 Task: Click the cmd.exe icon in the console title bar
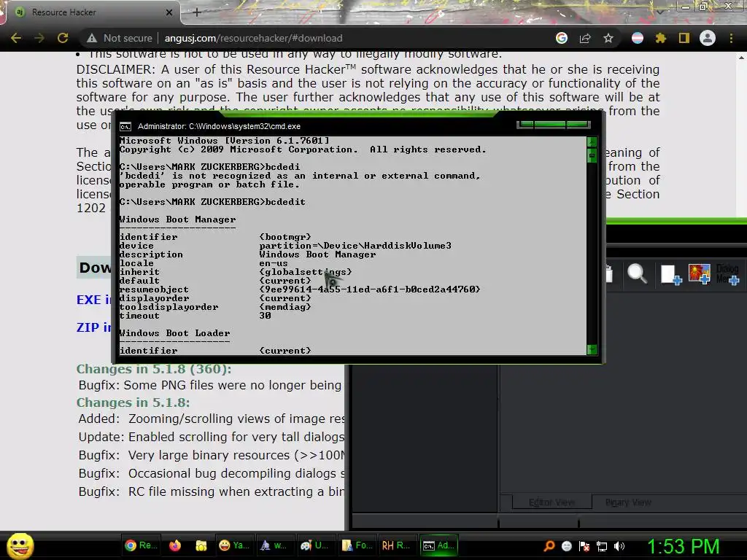click(125, 127)
